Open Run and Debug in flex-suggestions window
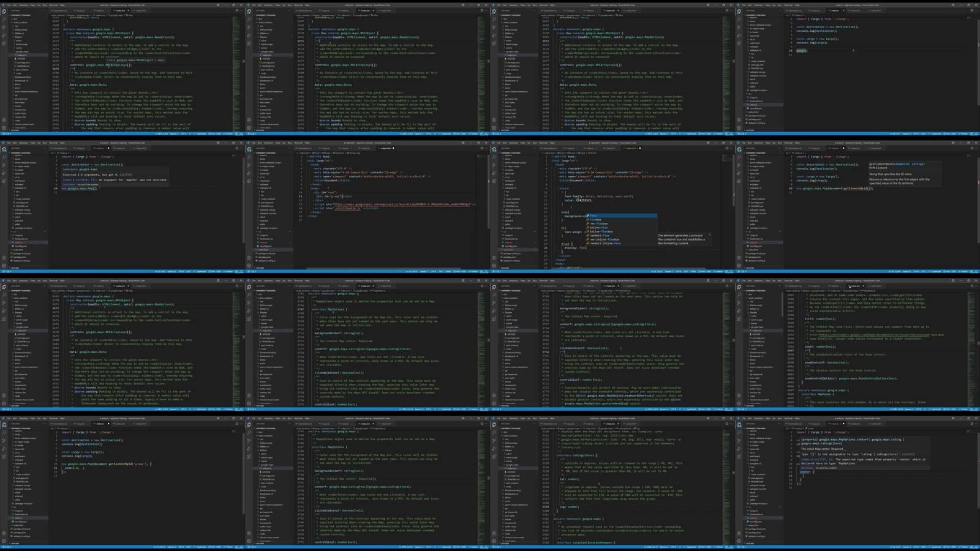The image size is (980, 551). click(494, 173)
